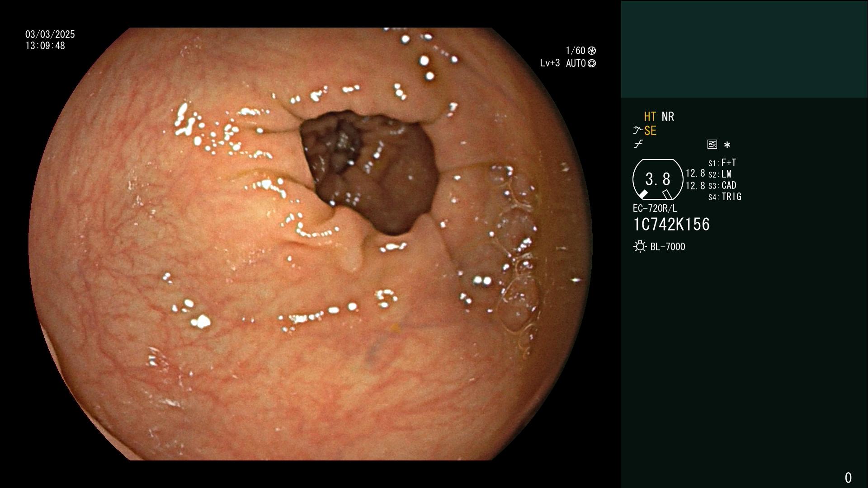Click the S3 CAD switch assignment
Viewport: 868px width, 488px height.
(722, 185)
